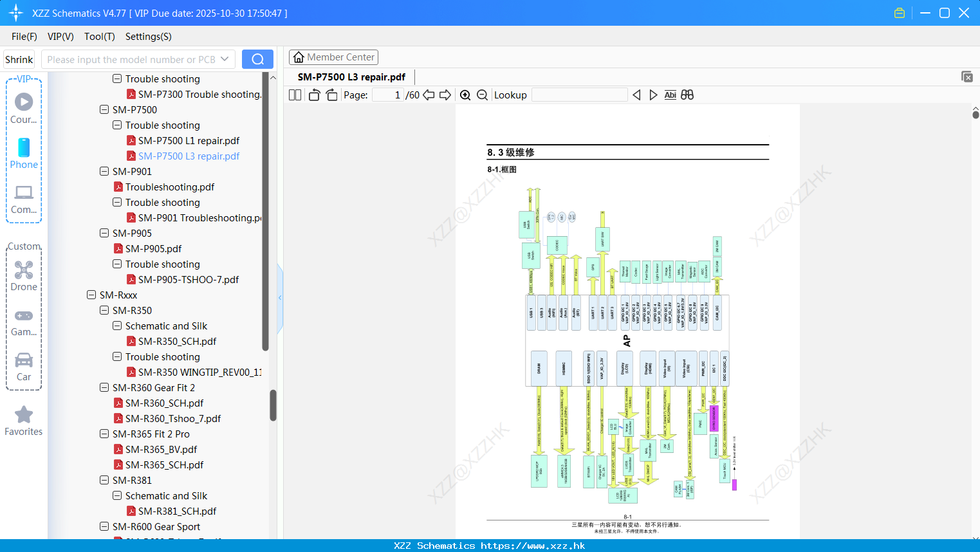Focus the model number search field
This screenshot has width=980, height=552.
131,59
